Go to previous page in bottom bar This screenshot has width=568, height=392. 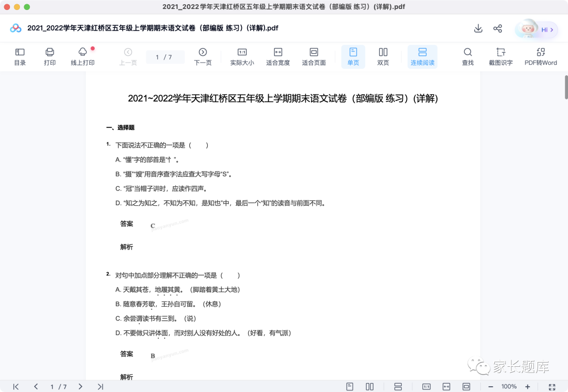(x=36, y=387)
